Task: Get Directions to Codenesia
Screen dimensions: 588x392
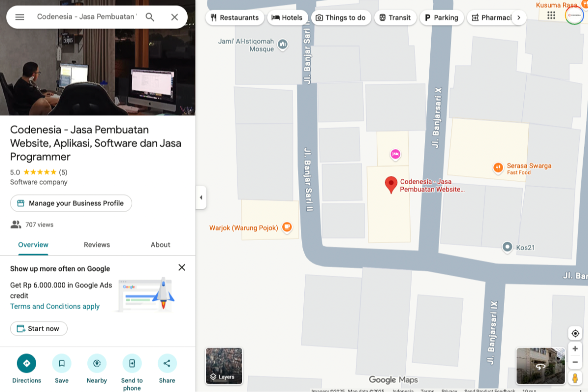Action: pos(26,364)
